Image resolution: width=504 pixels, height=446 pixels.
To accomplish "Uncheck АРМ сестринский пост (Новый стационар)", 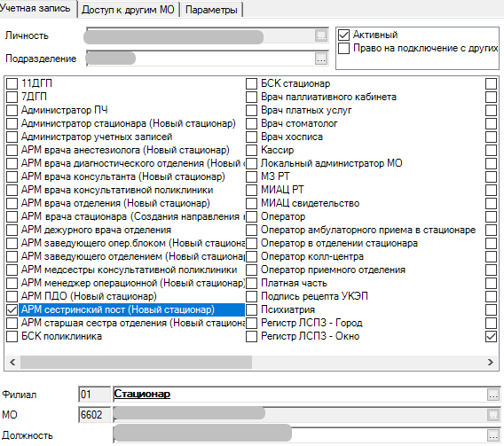I will [12, 309].
